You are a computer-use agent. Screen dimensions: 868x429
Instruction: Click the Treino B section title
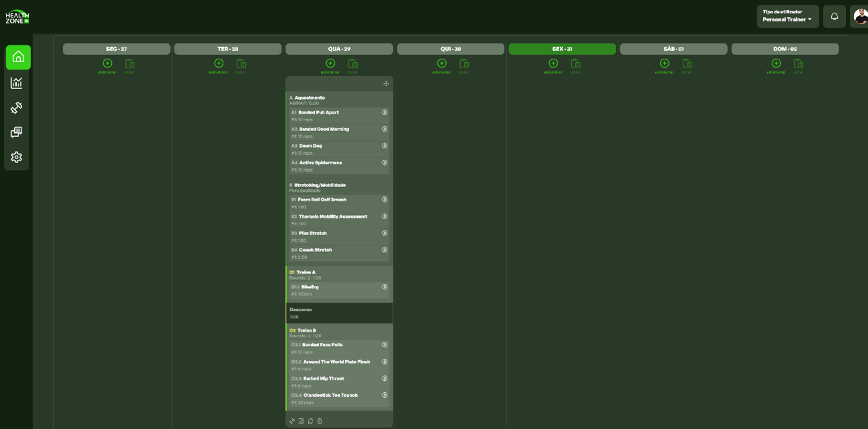[306, 330]
